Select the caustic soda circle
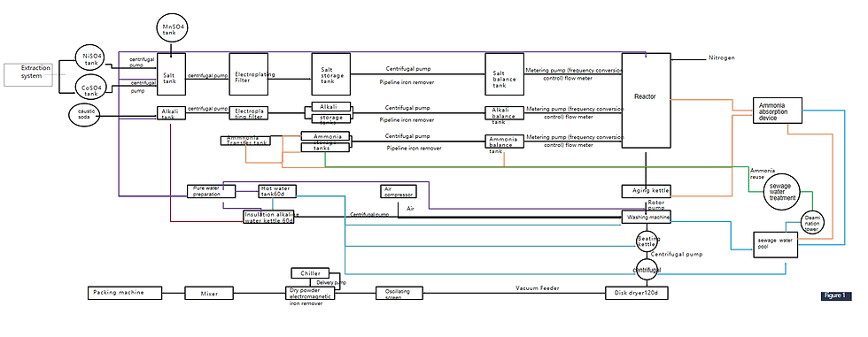This screenshot has width=868, height=337. coord(85,114)
